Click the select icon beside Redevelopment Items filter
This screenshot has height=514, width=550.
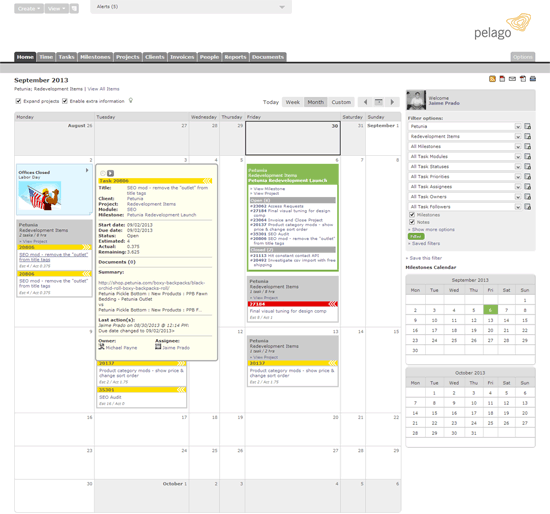tap(527, 136)
